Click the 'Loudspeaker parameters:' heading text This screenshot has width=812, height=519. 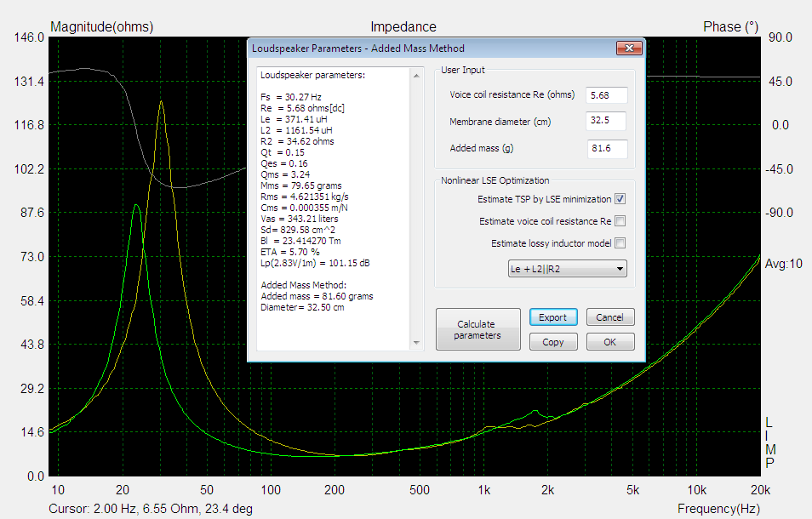pos(312,75)
